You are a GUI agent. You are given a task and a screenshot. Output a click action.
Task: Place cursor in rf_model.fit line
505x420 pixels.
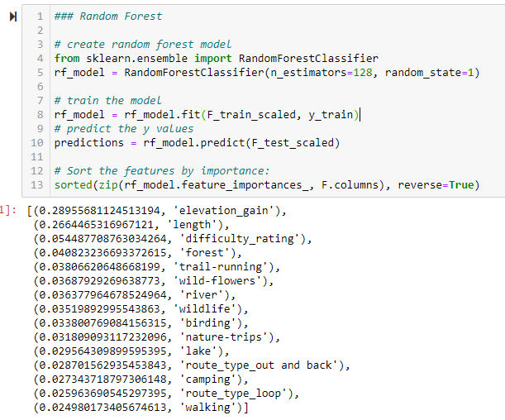(207, 115)
